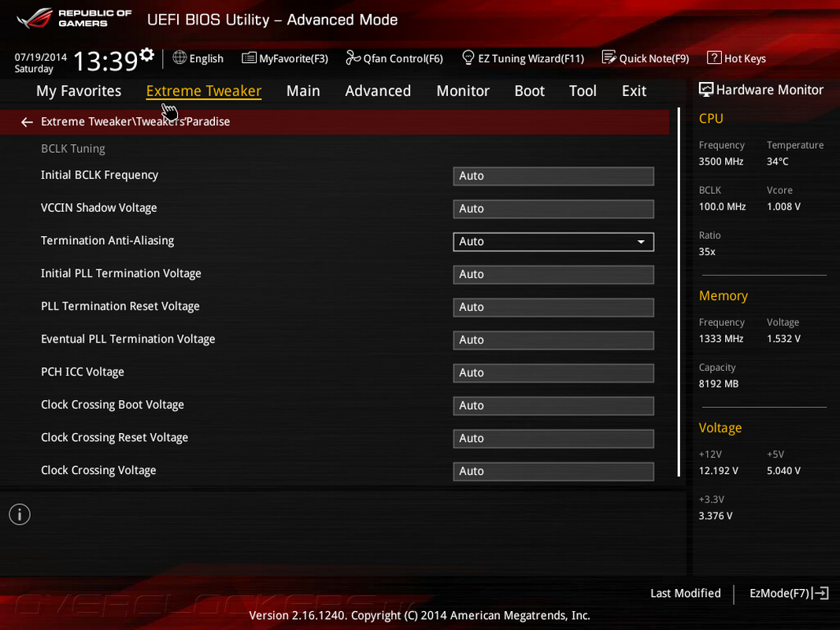Screen dimensions: 840x630
Task: Click the settings list vertical scrollbar
Action: click(x=679, y=292)
